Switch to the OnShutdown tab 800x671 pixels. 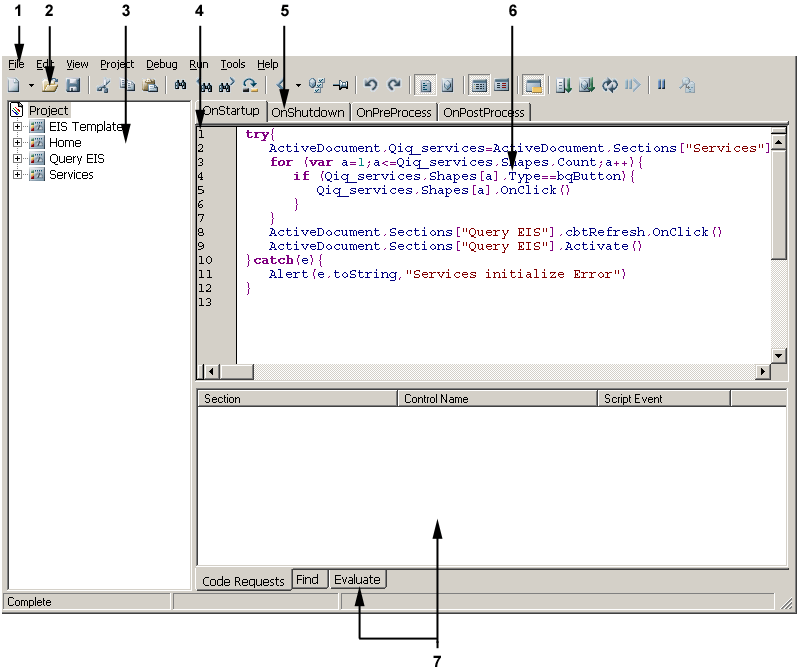[308, 112]
